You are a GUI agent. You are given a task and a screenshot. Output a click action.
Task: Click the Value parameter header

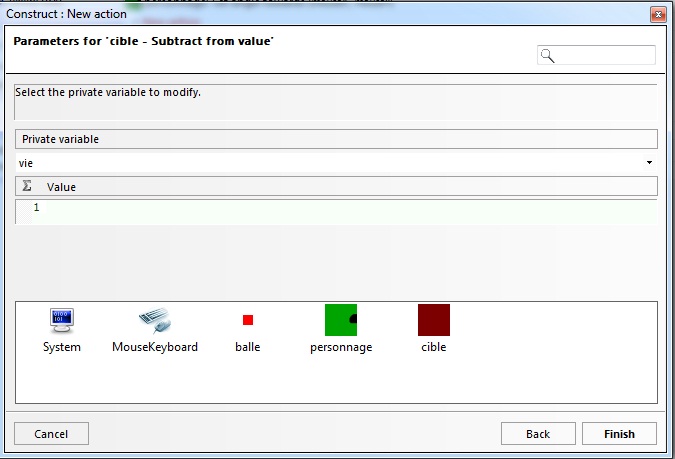(336, 186)
